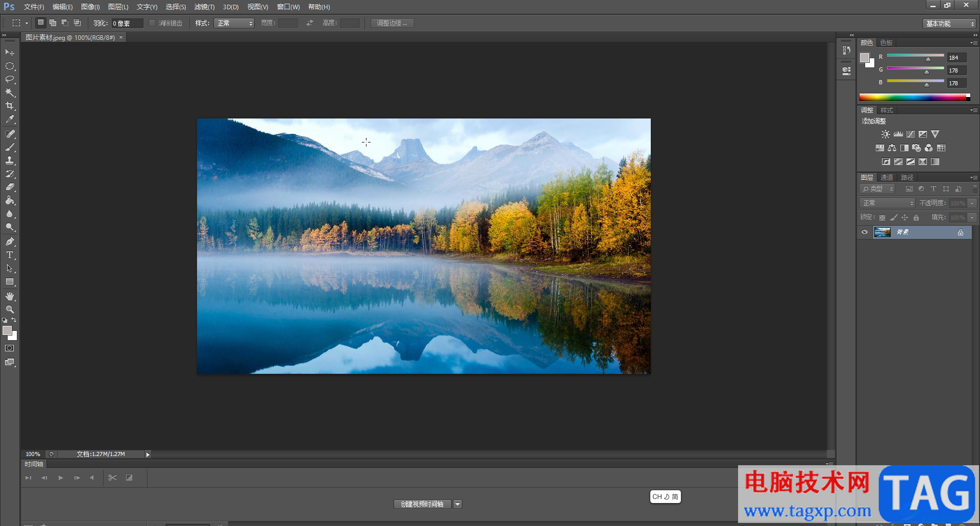Expand the document info status arrow
Viewport: 980px width, 526px height.
point(148,455)
